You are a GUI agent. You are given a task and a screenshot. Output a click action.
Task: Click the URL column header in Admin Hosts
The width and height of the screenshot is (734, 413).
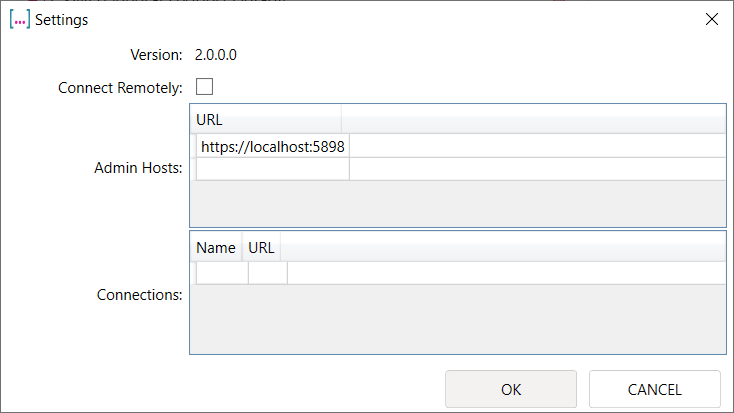(266, 119)
